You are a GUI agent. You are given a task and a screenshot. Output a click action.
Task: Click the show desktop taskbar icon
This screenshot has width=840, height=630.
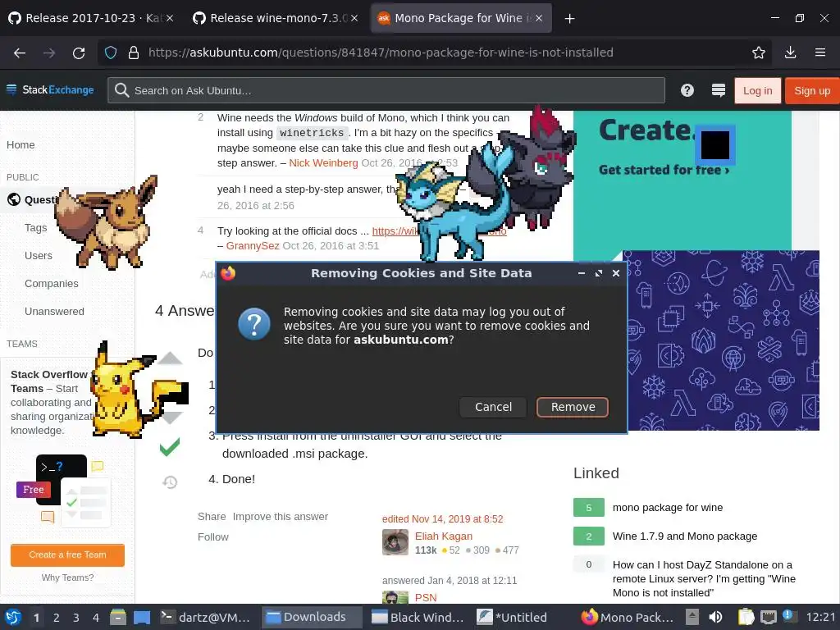click(x=141, y=618)
